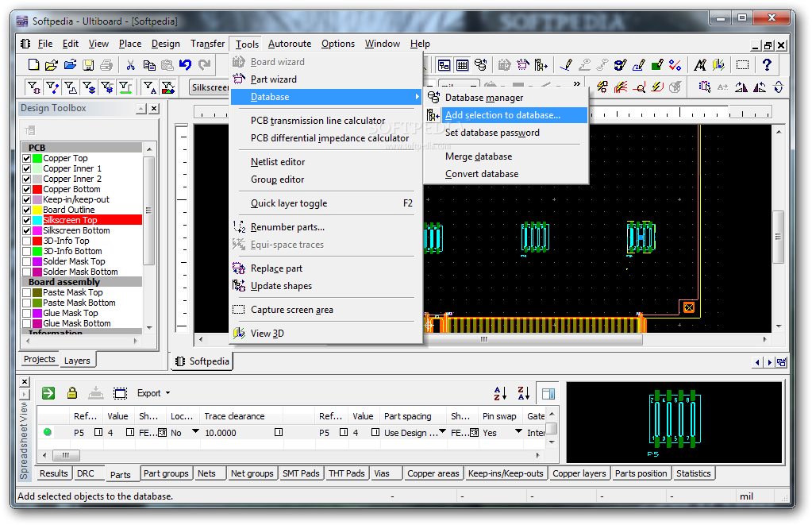Click Keep-in/keep-out purple color swatch
The height and width of the screenshot is (525, 812).
coord(37,199)
